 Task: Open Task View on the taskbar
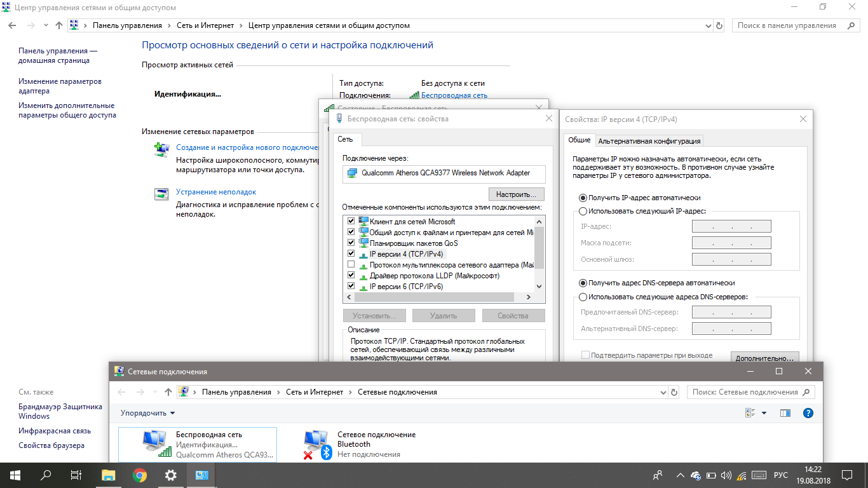(x=76, y=475)
